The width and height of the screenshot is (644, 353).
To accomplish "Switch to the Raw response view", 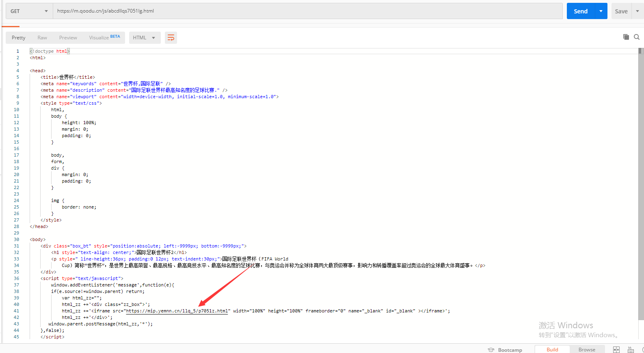I will pos(42,38).
